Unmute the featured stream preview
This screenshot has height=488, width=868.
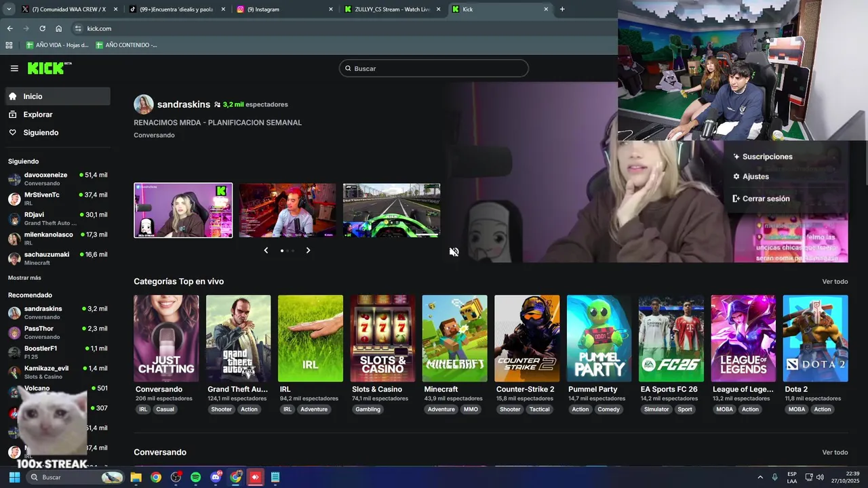point(454,251)
